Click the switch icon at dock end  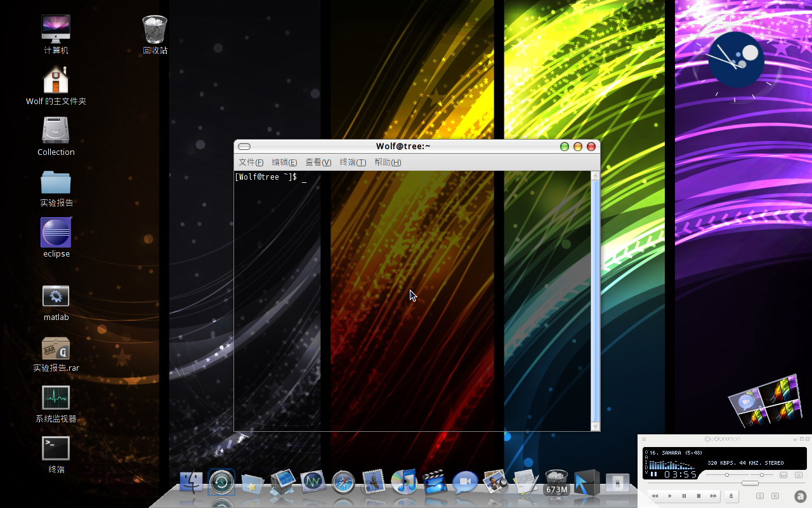point(617,483)
